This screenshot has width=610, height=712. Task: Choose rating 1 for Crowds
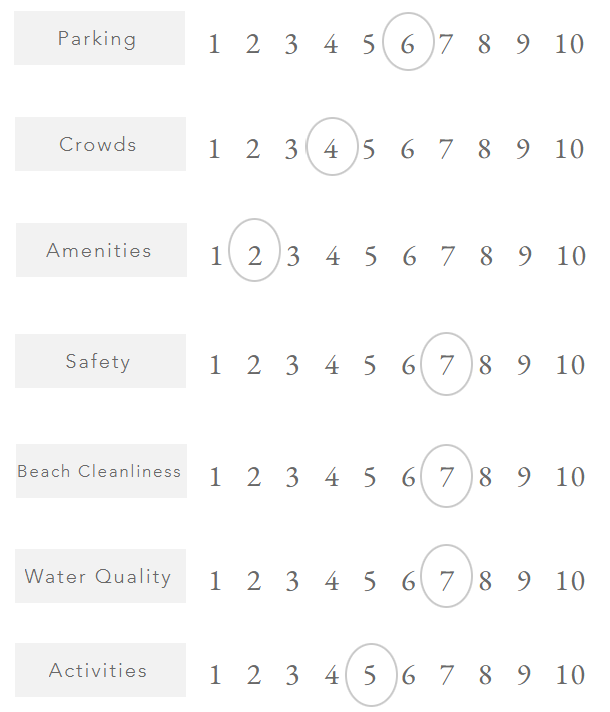pos(214,149)
